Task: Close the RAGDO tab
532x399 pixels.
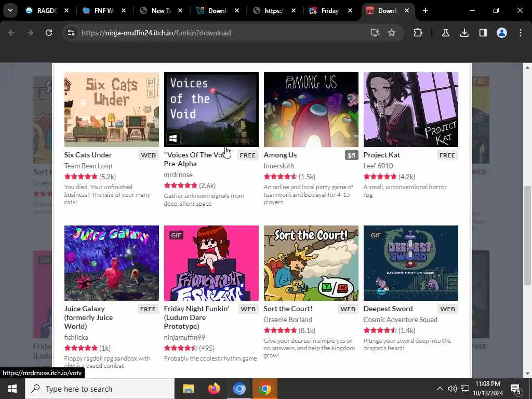Action: click(66, 10)
